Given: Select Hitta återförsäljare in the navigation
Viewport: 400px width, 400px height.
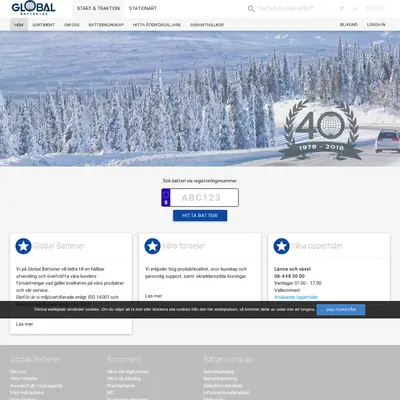Looking at the screenshot, I should (x=157, y=25).
